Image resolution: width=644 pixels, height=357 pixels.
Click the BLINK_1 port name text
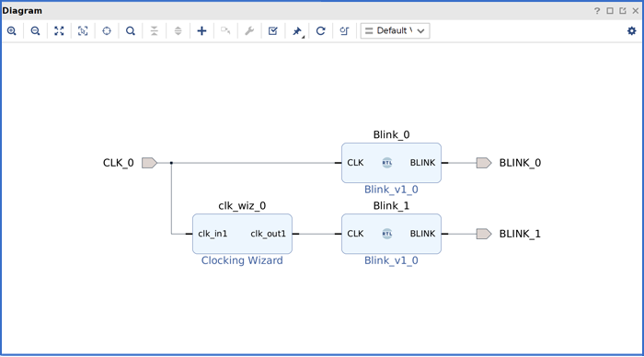pyautogui.click(x=520, y=234)
